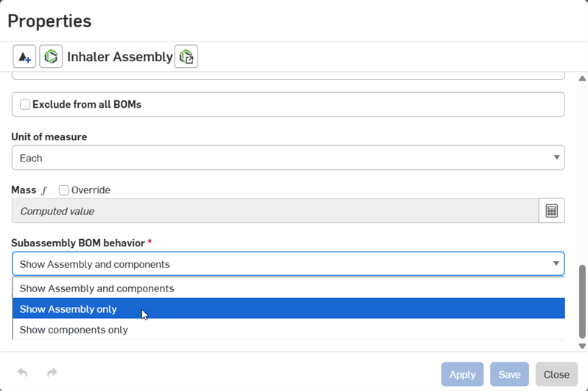
Task: Open the linked document icon after Inhaler Assembly
Action: pos(186,57)
